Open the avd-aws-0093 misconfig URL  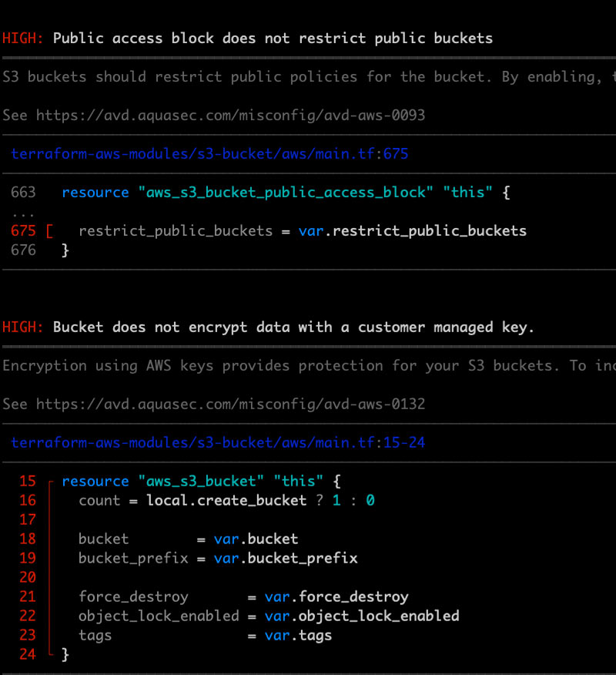pyautogui.click(x=230, y=116)
